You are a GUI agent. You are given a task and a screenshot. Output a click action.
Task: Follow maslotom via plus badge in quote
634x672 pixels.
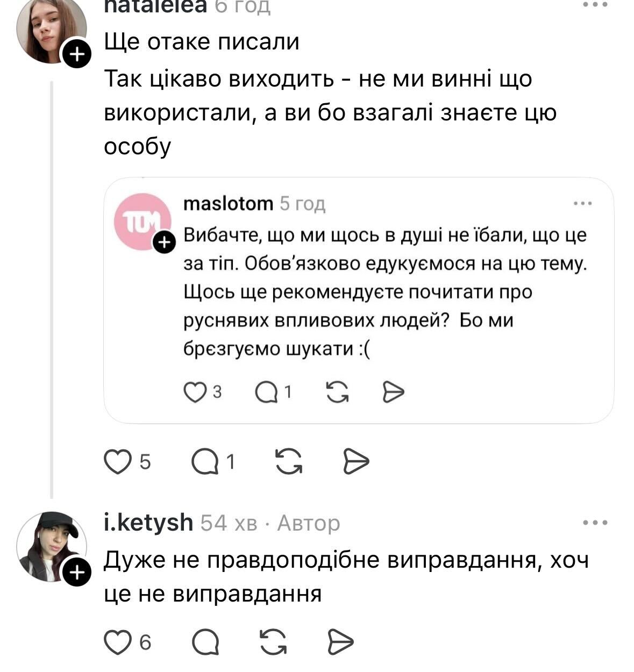[x=163, y=243]
